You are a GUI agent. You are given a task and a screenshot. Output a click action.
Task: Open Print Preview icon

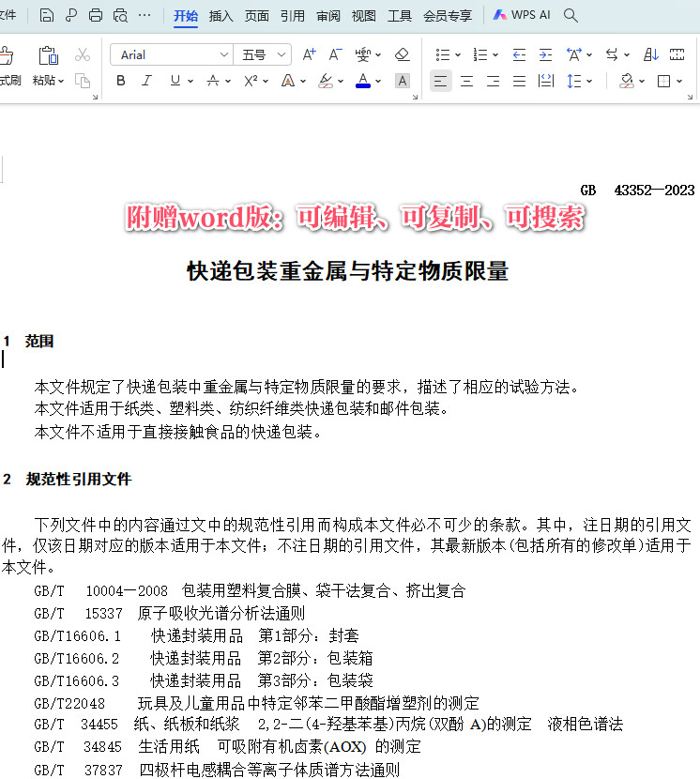tap(120, 15)
